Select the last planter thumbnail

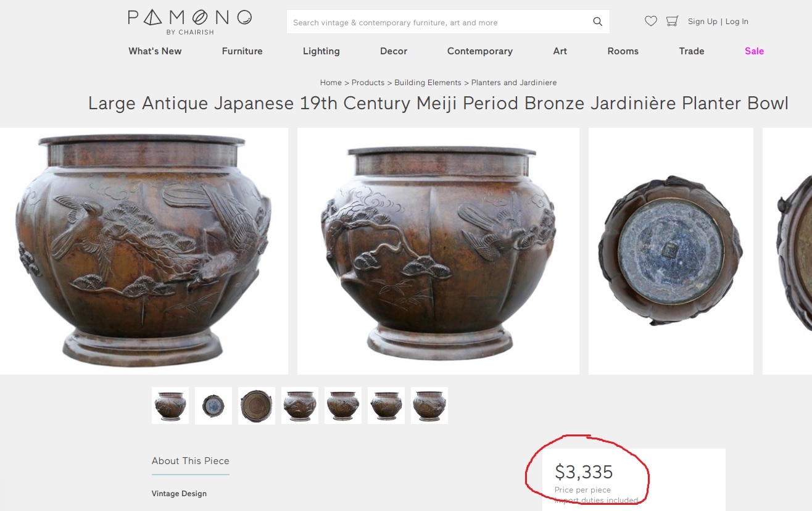coord(429,405)
